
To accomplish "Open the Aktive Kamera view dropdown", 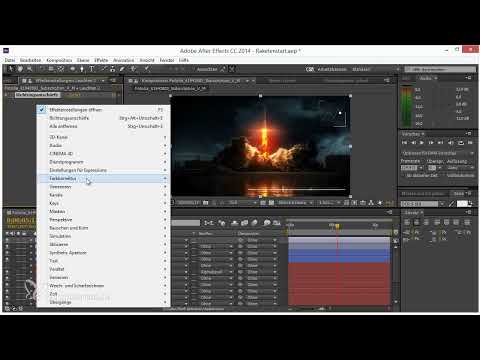I will [295, 203].
